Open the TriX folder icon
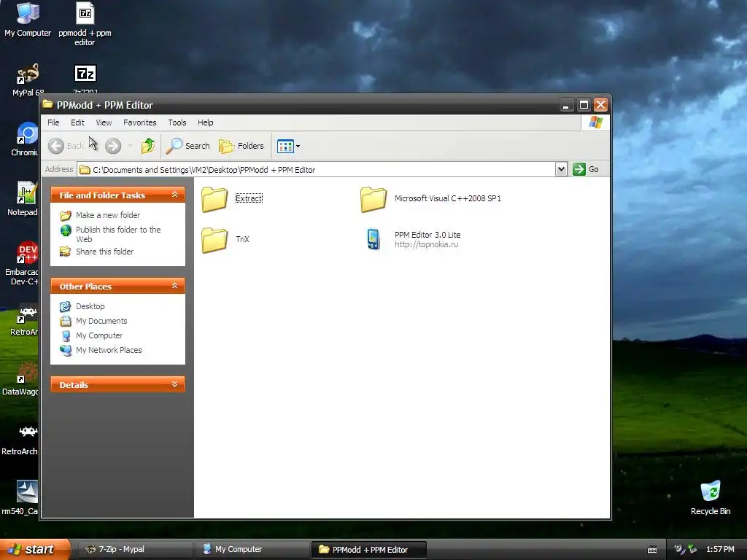 pyautogui.click(x=214, y=239)
